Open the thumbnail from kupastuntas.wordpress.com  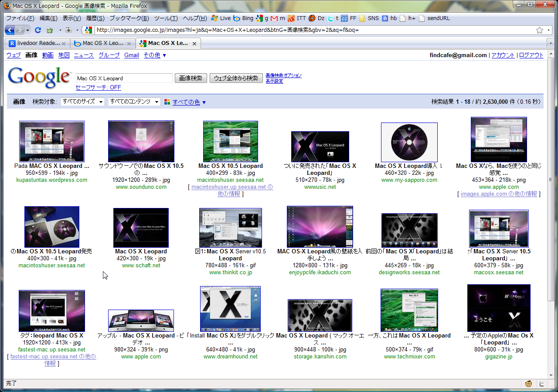[52, 141]
